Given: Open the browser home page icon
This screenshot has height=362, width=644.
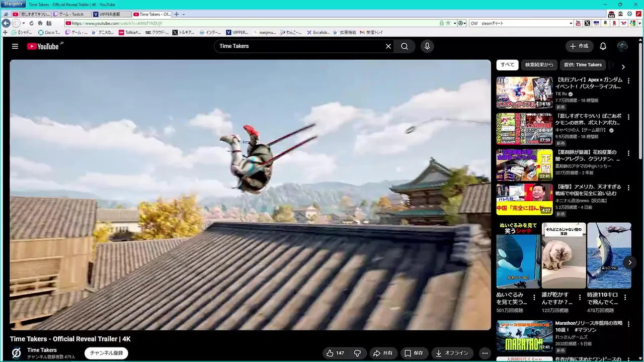Looking at the screenshot, I should click(x=40, y=23).
